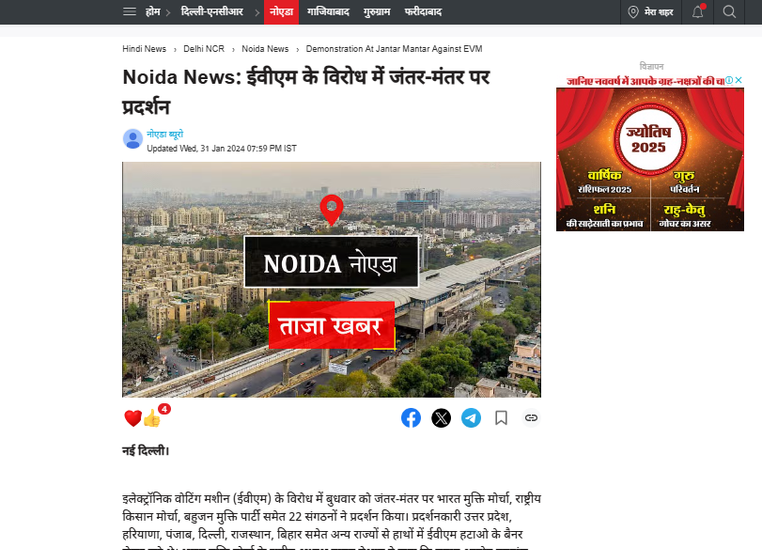Image resolution: width=762 pixels, height=550 pixels.
Task: Open the नोएडा ब्यूरो author link
Action: pos(165,134)
